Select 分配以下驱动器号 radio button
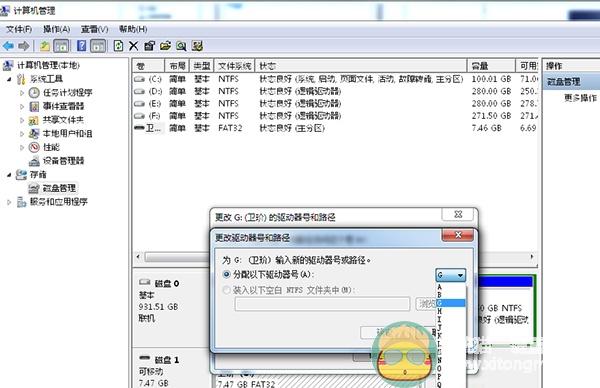The image size is (600, 388). 227,274
